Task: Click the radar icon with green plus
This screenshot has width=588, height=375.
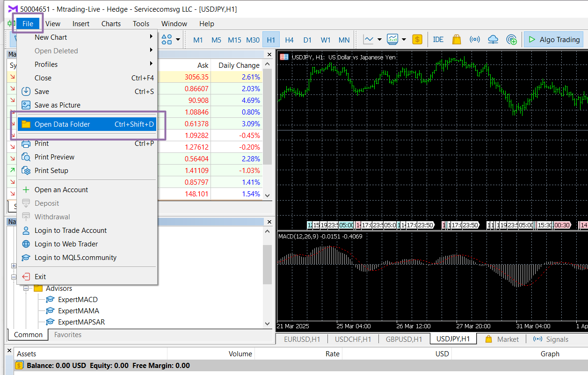Action: point(511,39)
